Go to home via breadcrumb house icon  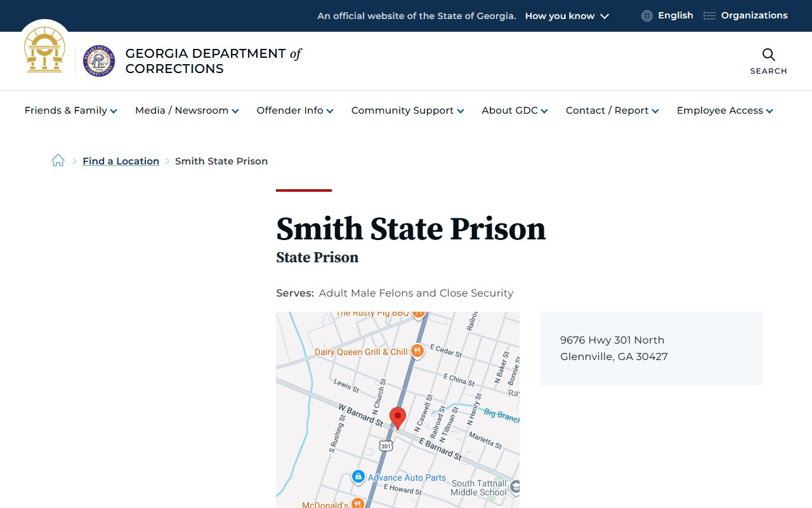[58, 161]
